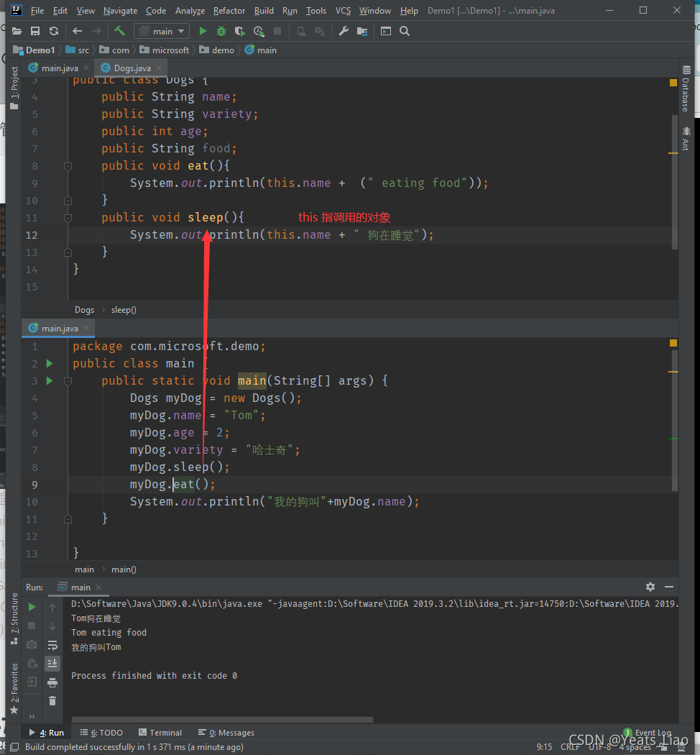This screenshot has height=755, width=700.
Task: Open the Analyze menu
Action: coord(190,11)
